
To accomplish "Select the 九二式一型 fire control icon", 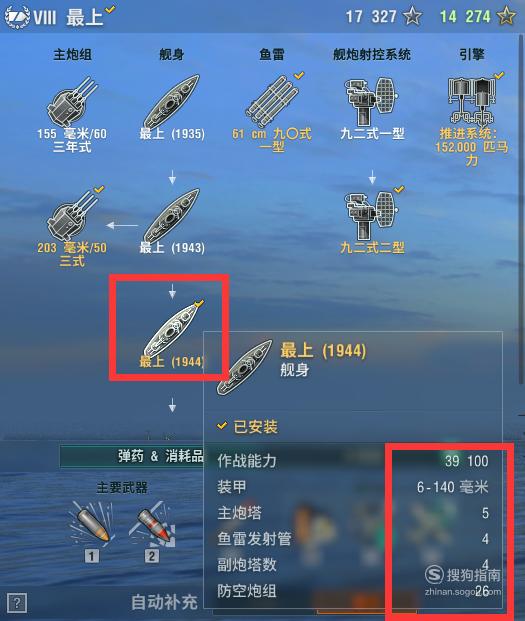I will coord(371,101).
